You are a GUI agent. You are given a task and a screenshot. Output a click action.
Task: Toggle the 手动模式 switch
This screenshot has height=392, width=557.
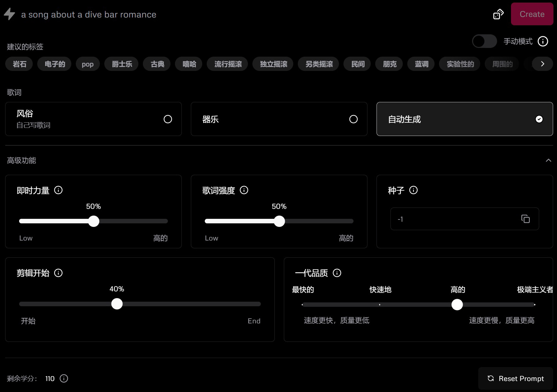(x=484, y=41)
